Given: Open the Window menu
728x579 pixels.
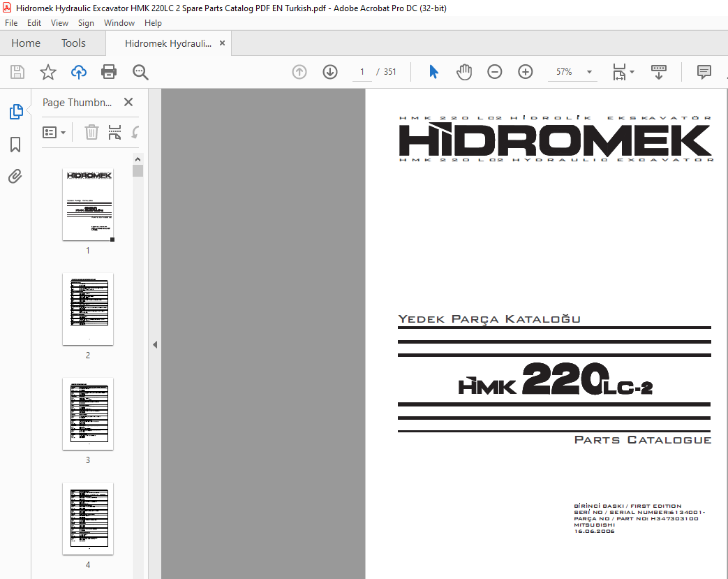Looking at the screenshot, I should [119, 23].
